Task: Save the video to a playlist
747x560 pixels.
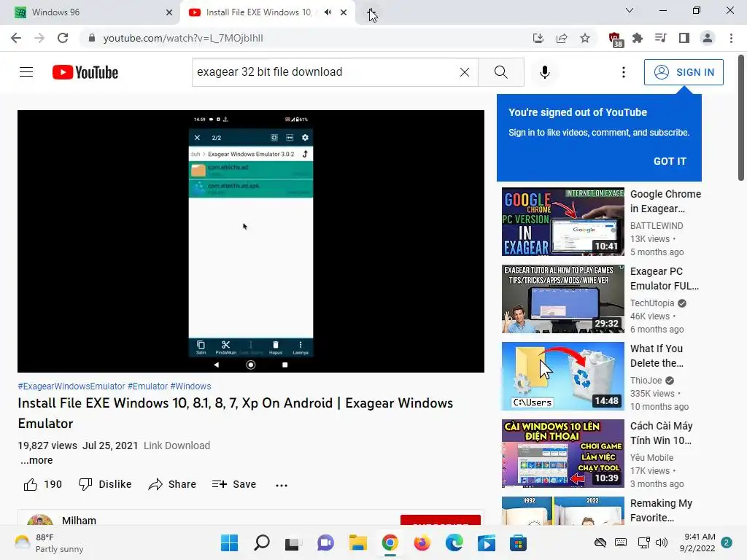Action: (234, 484)
